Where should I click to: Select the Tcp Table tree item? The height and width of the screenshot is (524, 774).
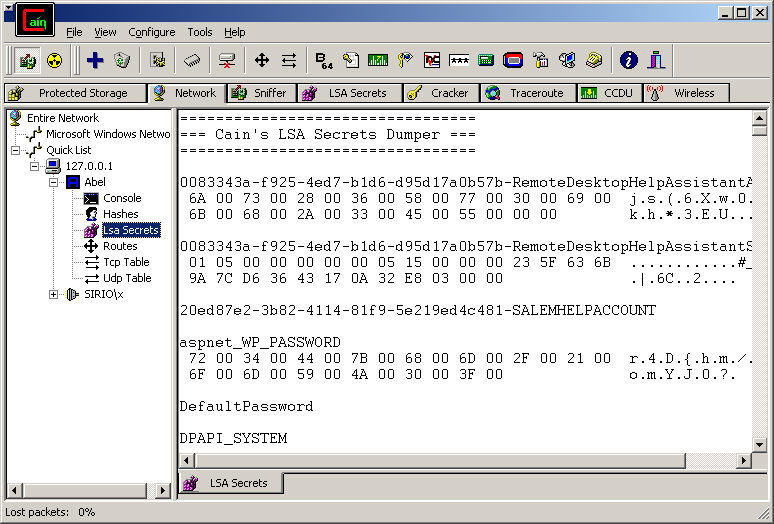click(126, 262)
